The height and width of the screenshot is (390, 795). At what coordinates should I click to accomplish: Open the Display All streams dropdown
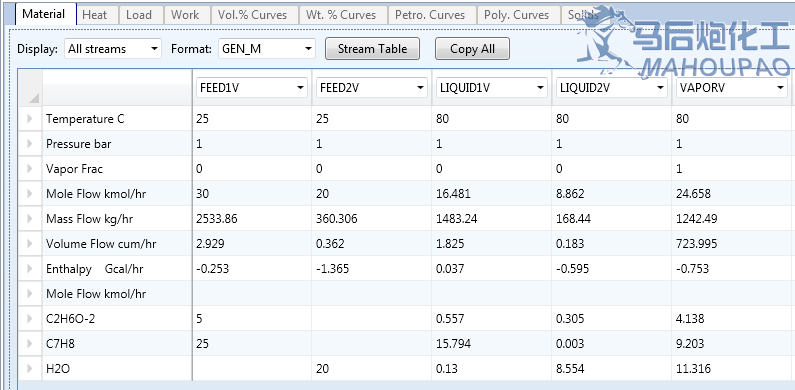(113, 49)
